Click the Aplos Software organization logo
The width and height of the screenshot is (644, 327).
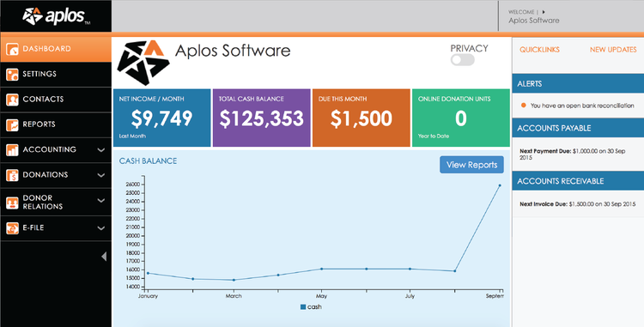point(143,63)
